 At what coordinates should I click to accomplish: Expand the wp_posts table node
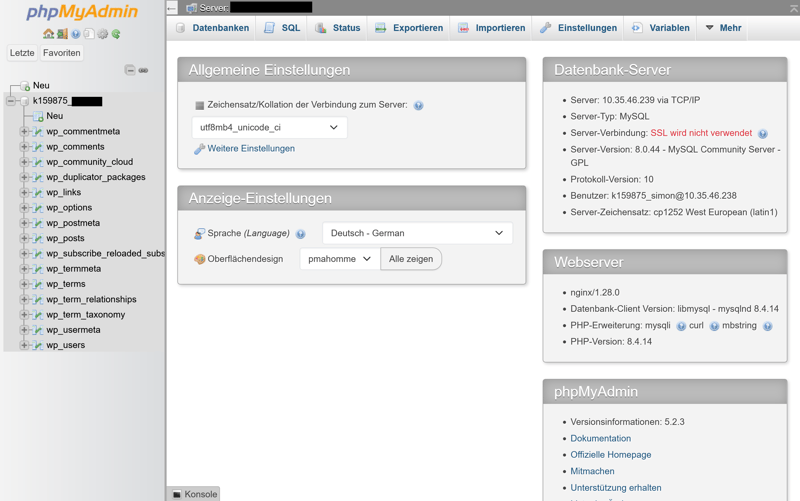(x=24, y=238)
